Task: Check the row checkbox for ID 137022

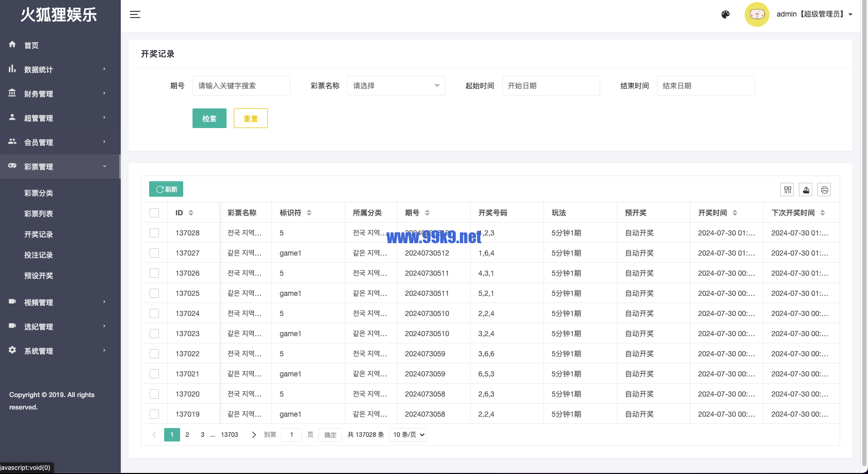Action: pos(154,354)
